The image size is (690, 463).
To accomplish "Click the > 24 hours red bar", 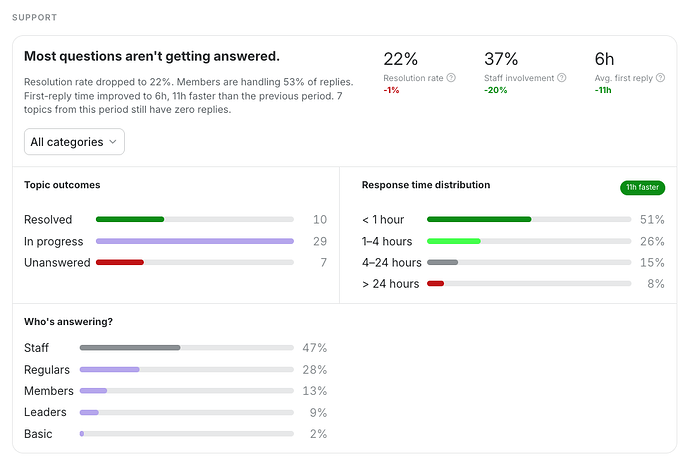I will (436, 283).
